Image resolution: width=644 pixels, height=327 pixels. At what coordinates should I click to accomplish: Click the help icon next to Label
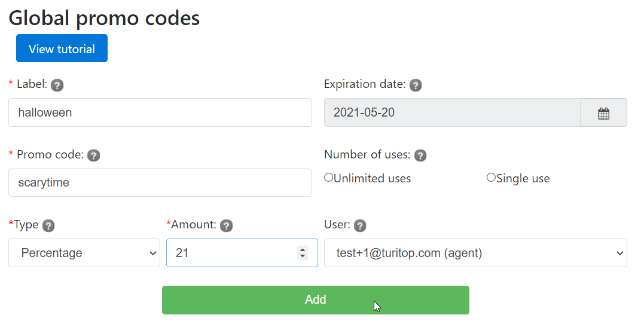tap(57, 85)
